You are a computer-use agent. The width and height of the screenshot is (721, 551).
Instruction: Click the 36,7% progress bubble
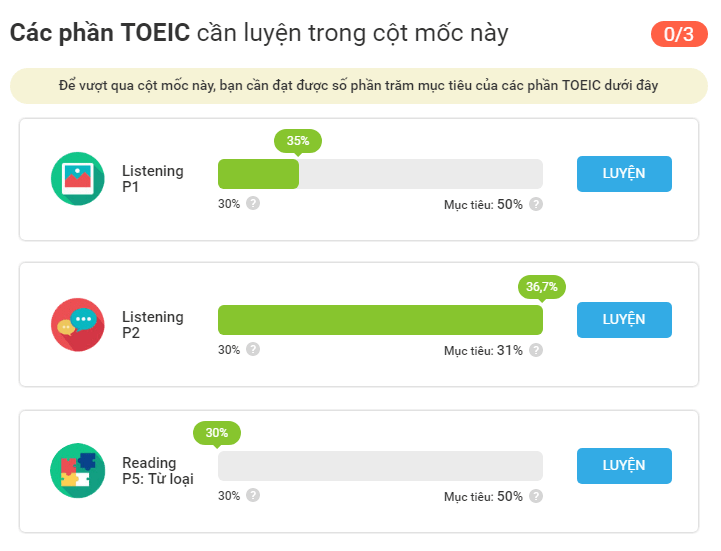[x=542, y=287]
